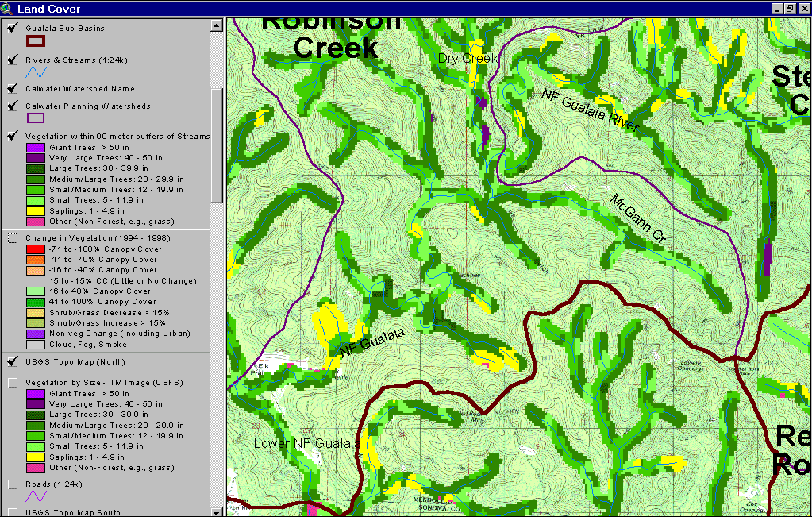Click the 16 to 40% Canopy Cover swatch
Viewport: 812px width, 517px height.
click(x=36, y=291)
